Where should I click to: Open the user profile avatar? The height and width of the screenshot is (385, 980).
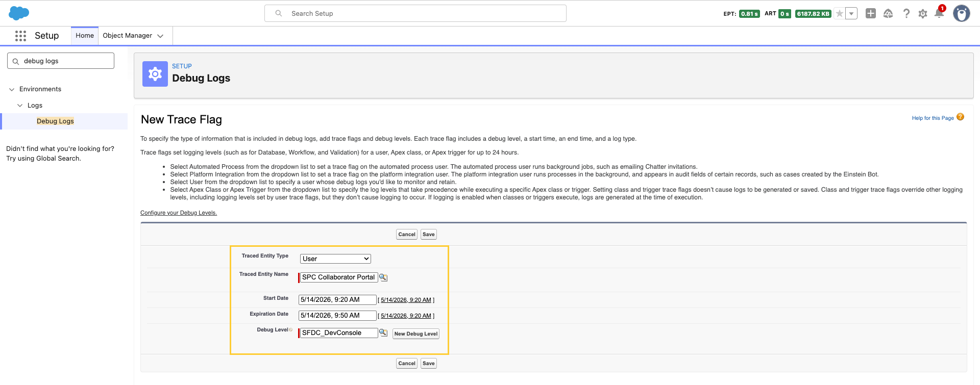[962, 14]
